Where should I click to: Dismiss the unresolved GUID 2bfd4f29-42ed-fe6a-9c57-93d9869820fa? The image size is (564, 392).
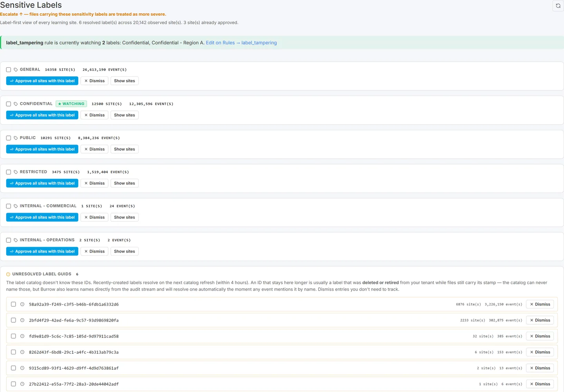click(x=540, y=320)
